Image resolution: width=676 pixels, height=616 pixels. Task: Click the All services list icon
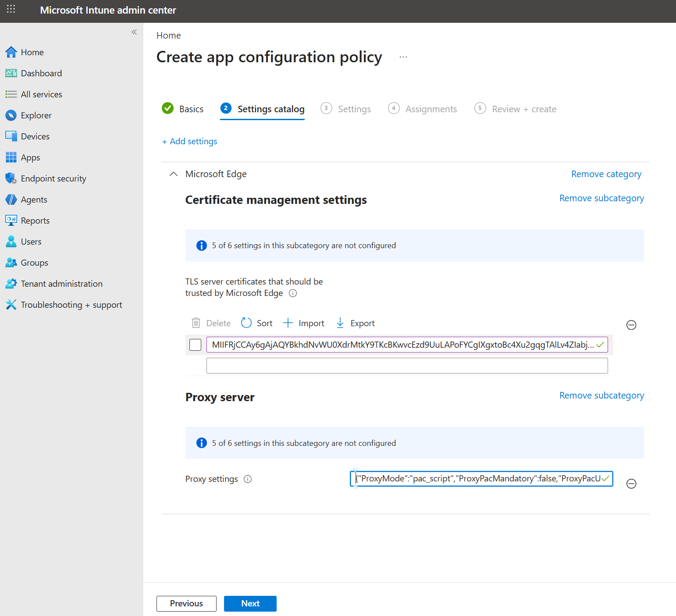[11, 94]
